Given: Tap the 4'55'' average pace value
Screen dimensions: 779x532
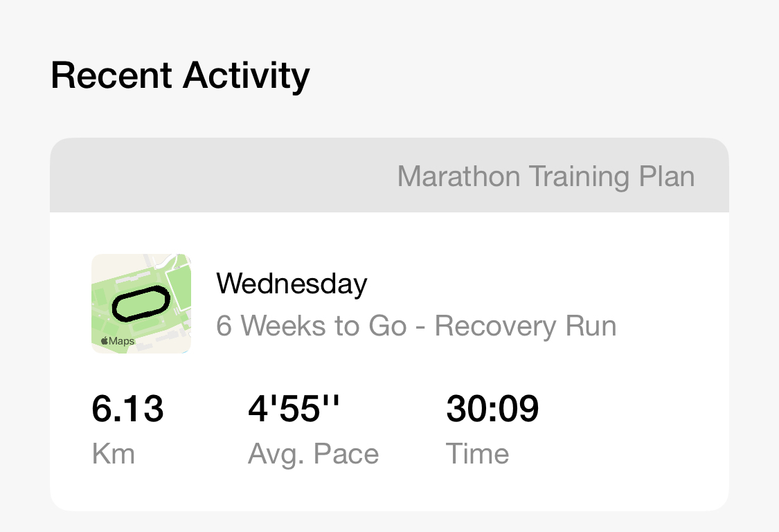Looking at the screenshot, I should pyautogui.click(x=294, y=409).
